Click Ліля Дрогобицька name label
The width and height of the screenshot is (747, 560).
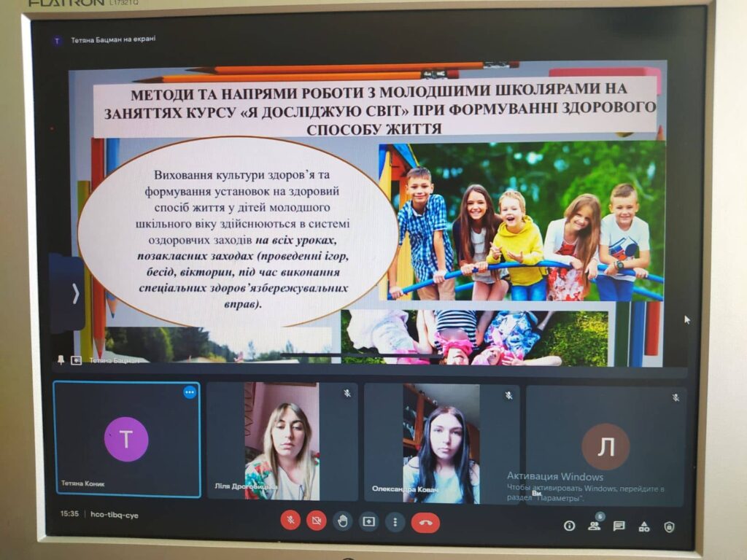click(246, 486)
